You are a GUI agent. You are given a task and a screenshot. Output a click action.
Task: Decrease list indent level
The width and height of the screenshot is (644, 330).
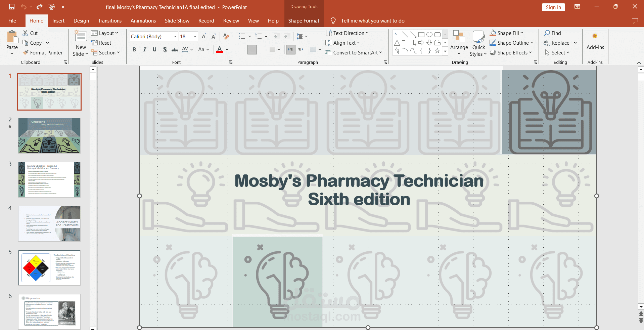277,36
